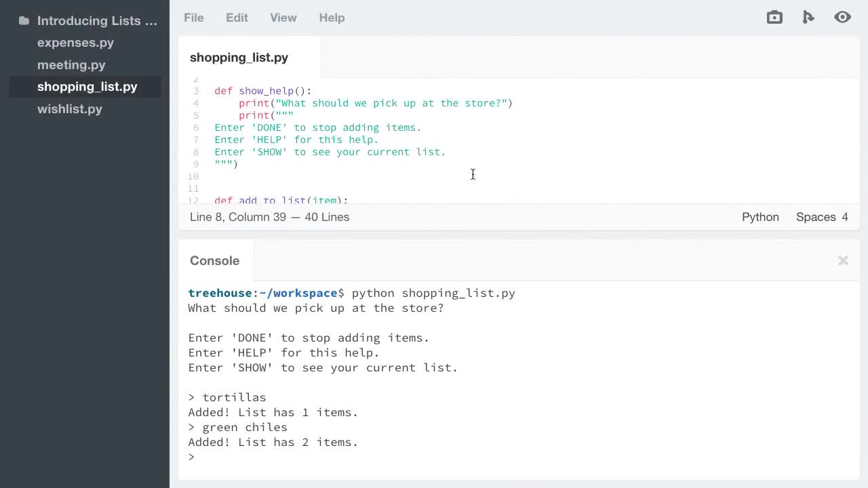Click the console prompt after the last >
Image resolution: width=868 pixels, height=488 pixels.
[x=203, y=456]
